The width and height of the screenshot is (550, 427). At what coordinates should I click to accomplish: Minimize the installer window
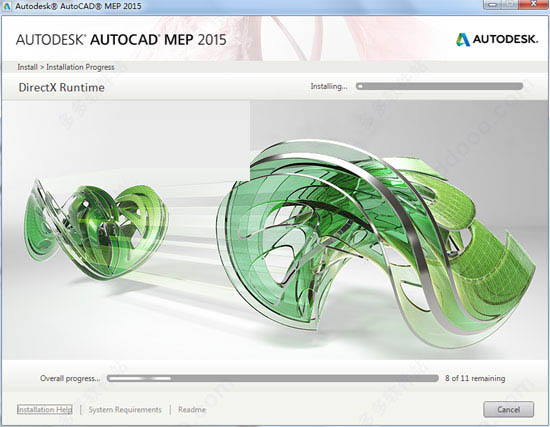pos(492,4)
